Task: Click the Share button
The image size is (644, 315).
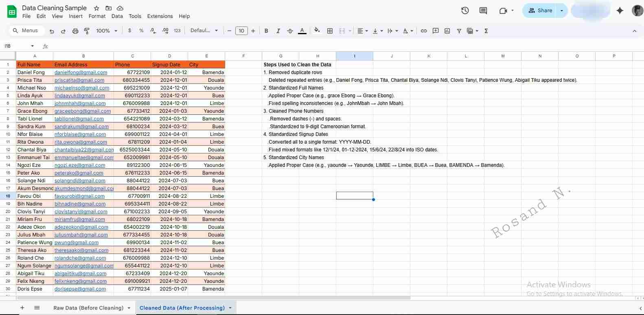Action: click(540, 11)
